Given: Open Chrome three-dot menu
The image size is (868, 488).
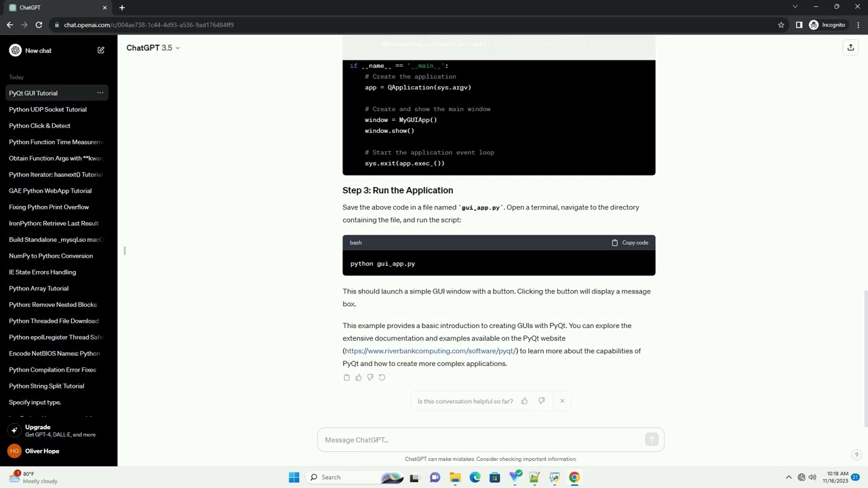Looking at the screenshot, I should (857, 25).
